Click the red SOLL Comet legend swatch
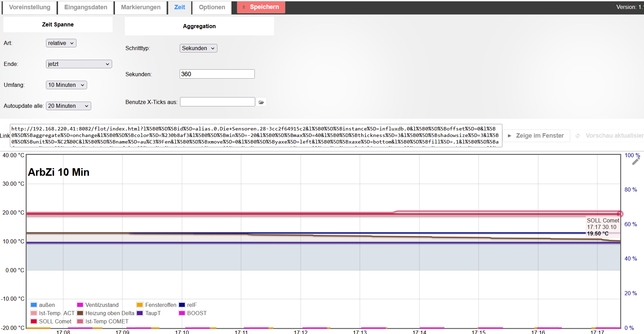 34,321
